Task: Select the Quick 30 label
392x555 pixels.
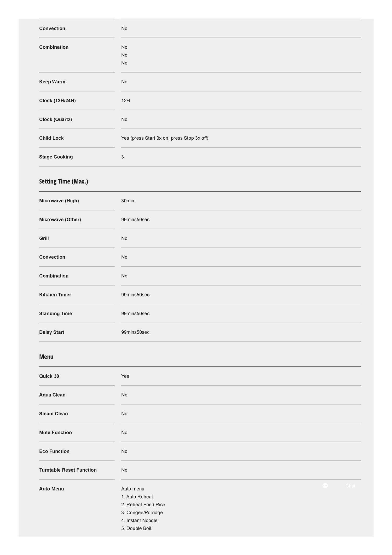Action: 49,376
